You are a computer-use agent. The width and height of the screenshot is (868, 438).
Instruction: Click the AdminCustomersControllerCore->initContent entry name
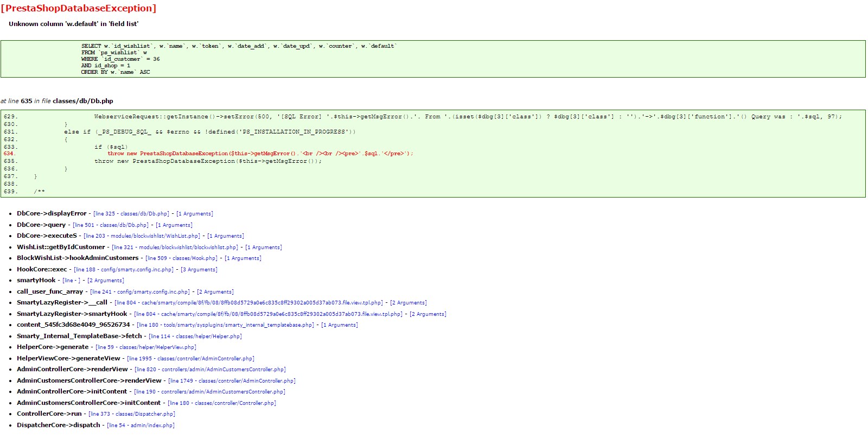pyautogui.click(x=89, y=403)
